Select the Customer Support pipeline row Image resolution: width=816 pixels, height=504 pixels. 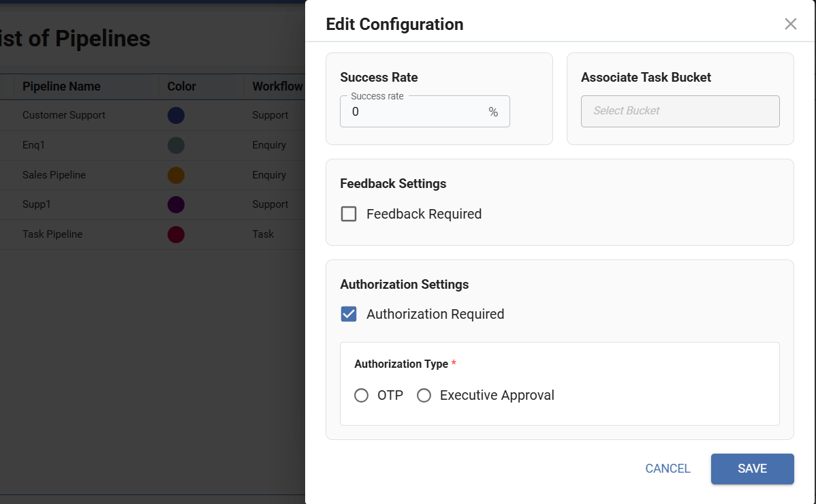(x=153, y=116)
